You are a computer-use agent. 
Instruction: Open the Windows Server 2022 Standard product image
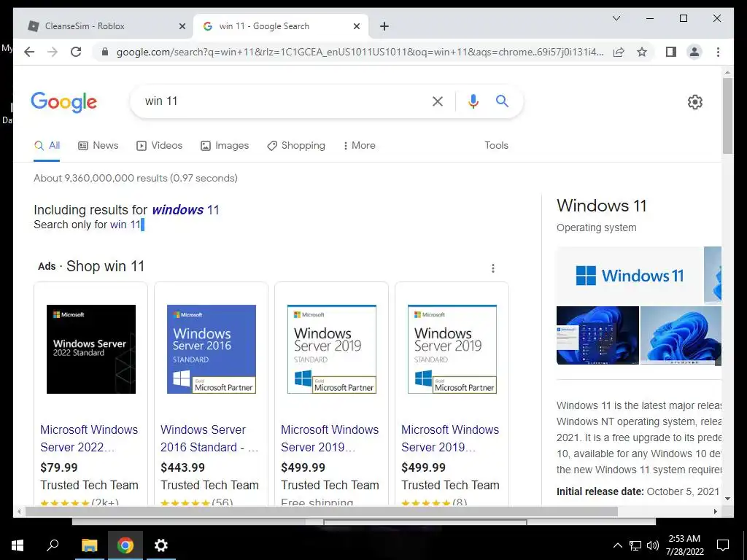coord(91,349)
